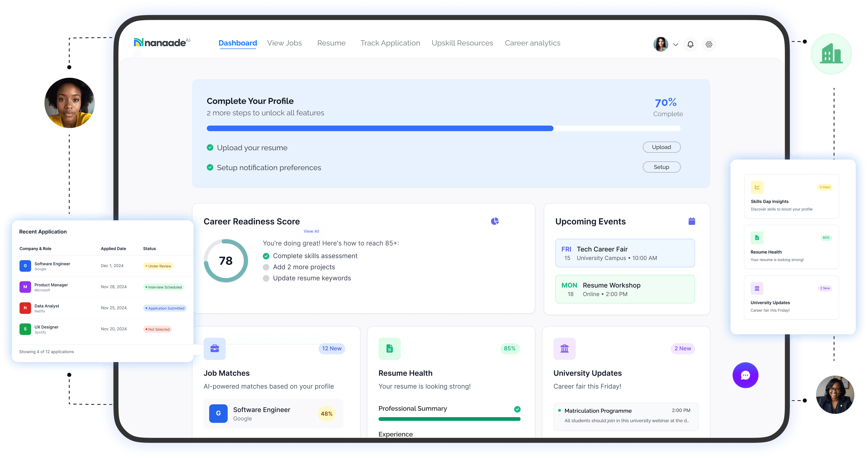Click the Job Matches briefcase icon
The image size is (868, 458).
(x=215, y=349)
